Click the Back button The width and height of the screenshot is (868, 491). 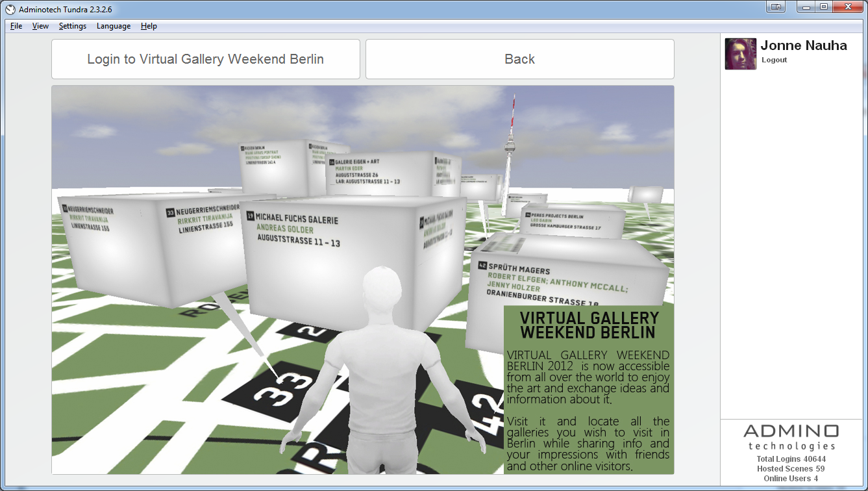[519, 59]
